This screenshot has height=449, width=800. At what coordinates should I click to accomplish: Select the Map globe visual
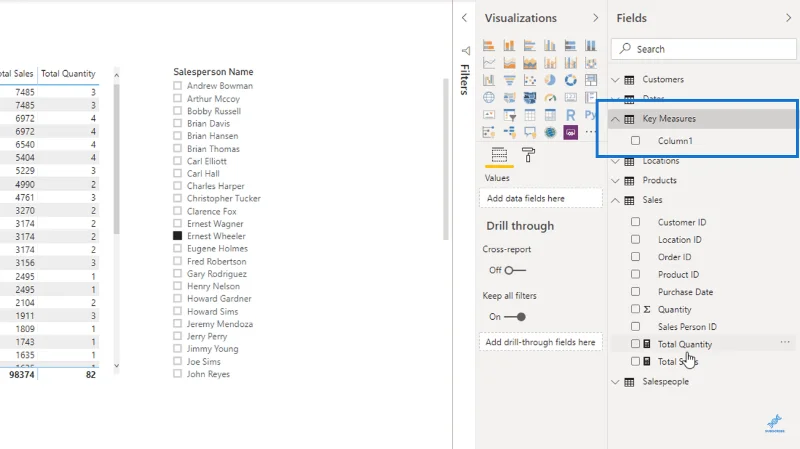(x=489, y=97)
